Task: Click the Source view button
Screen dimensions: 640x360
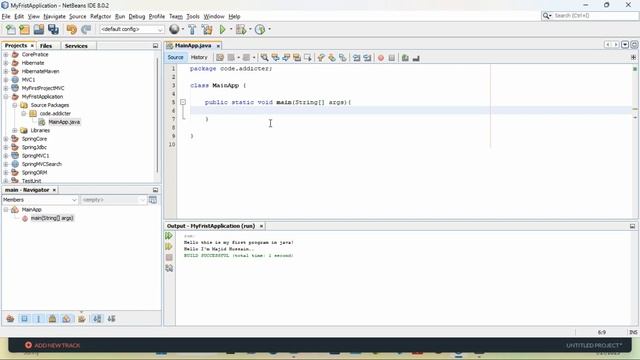Action: (x=176, y=58)
